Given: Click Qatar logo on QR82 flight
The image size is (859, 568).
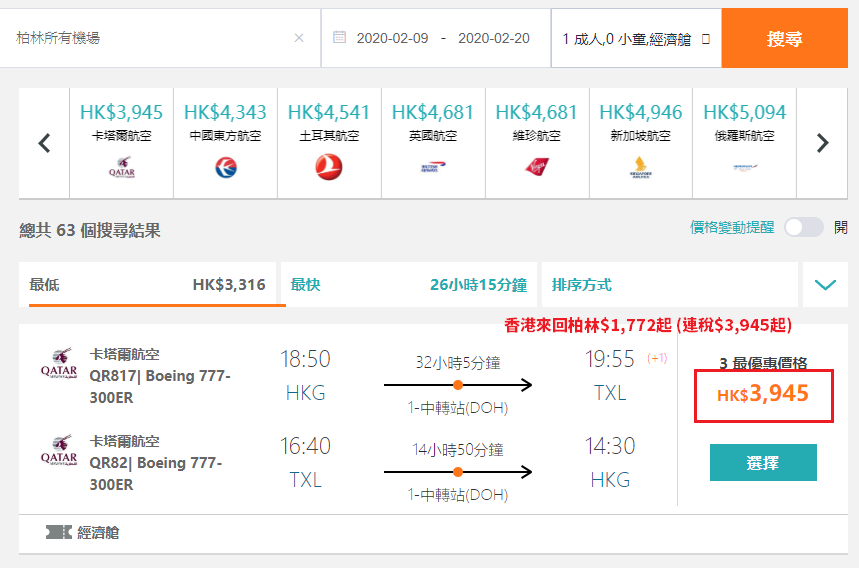Looking at the screenshot, I should click(x=59, y=450).
